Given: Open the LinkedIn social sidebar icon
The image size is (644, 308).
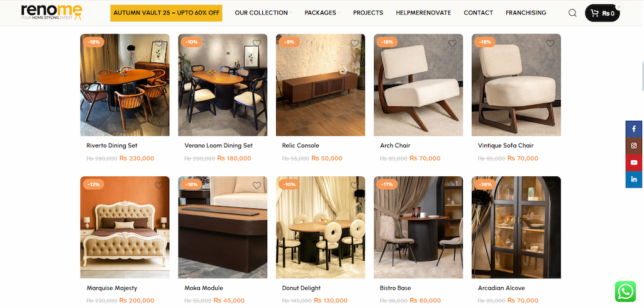Looking at the screenshot, I should (x=634, y=180).
